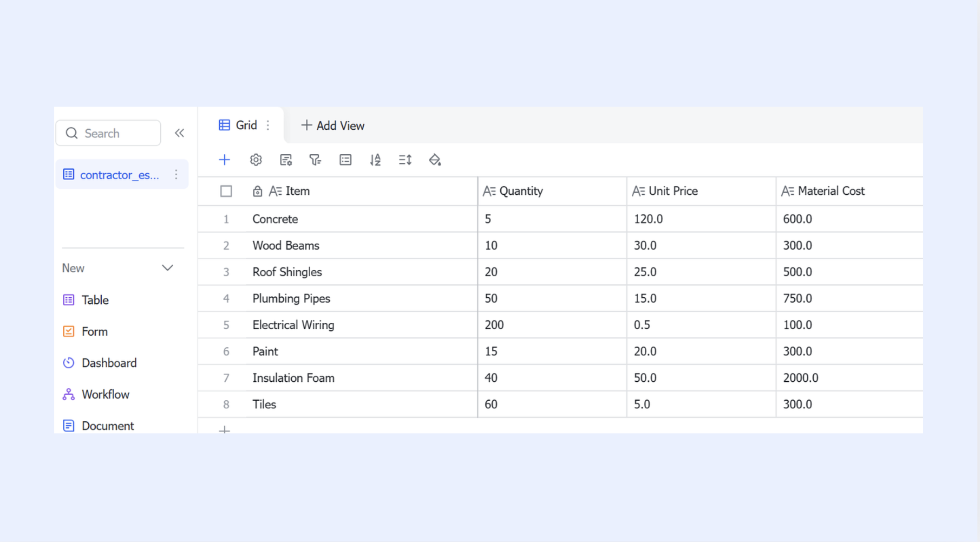Open the paint bucket fill color icon

pos(435,160)
